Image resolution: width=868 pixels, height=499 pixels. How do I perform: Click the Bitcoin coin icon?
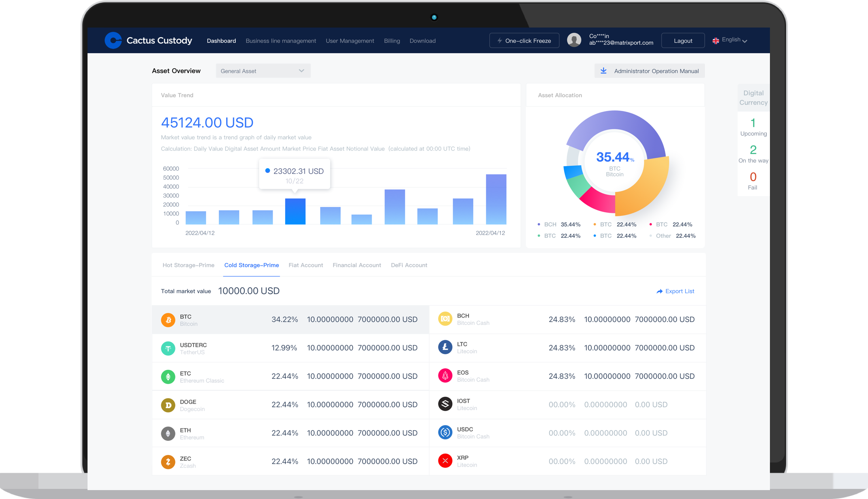[168, 320]
